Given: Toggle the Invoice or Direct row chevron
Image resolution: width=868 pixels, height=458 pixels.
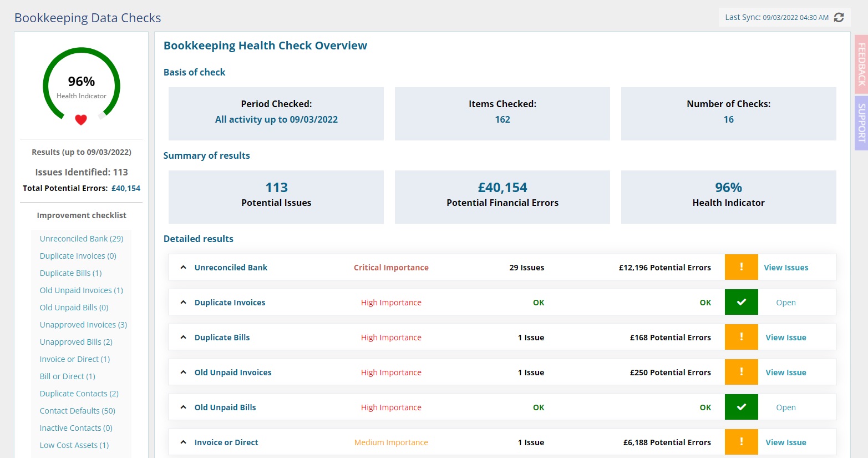Looking at the screenshot, I should pyautogui.click(x=183, y=442).
